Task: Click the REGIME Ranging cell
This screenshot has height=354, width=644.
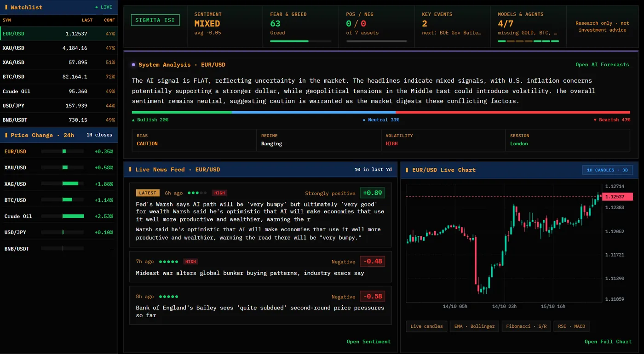Action: pyautogui.click(x=318, y=140)
